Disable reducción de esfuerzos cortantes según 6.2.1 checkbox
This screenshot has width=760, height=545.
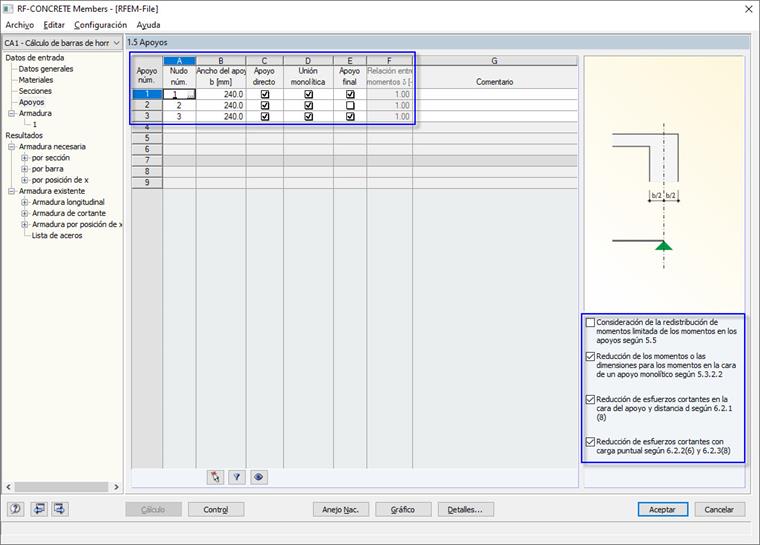(590, 400)
